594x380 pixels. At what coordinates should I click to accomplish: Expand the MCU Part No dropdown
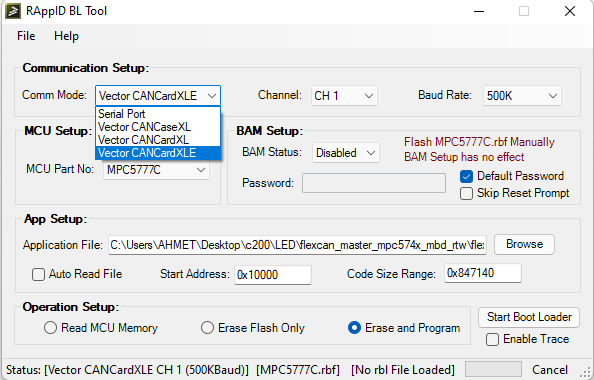point(156,170)
